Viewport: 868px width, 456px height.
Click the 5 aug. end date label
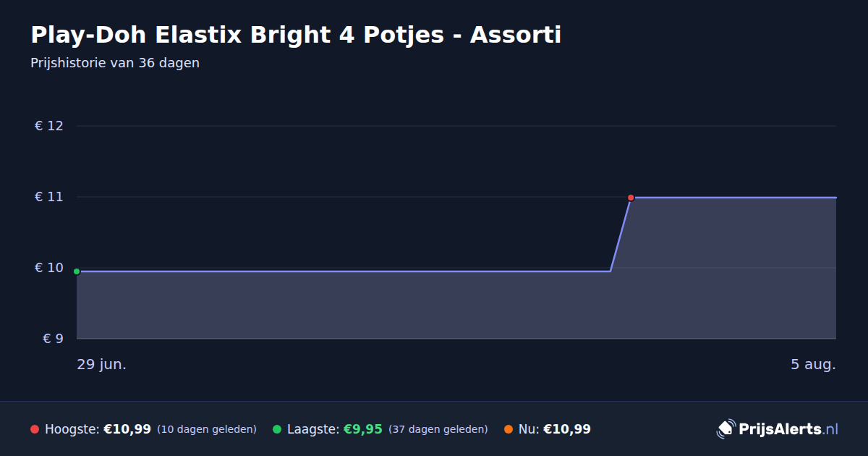[x=813, y=364]
